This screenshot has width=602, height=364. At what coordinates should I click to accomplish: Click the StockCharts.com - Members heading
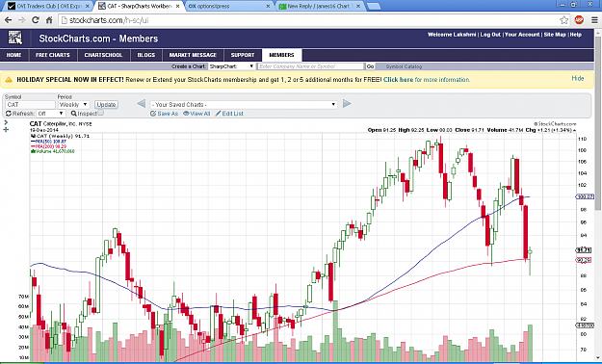click(x=98, y=39)
